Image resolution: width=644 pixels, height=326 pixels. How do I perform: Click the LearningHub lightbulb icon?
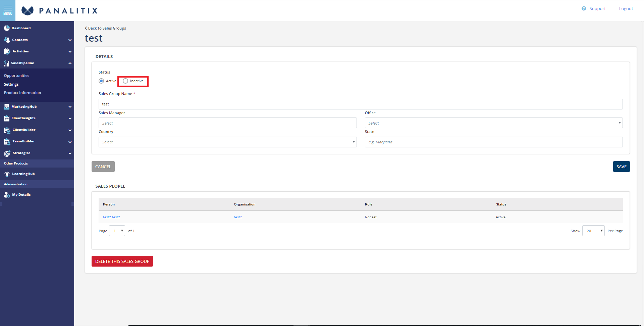click(7, 174)
